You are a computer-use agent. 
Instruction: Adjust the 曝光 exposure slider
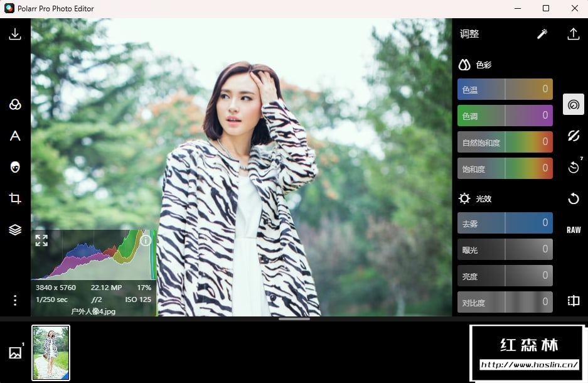point(505,249)
